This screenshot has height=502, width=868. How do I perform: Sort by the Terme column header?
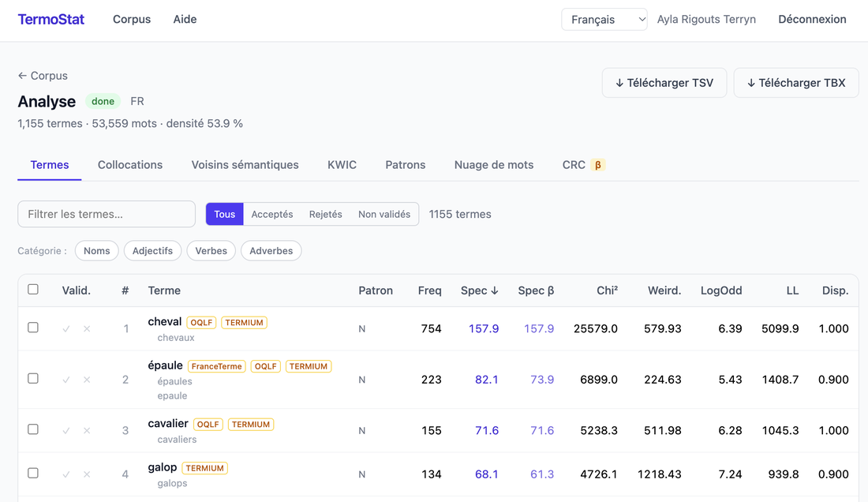164,290
